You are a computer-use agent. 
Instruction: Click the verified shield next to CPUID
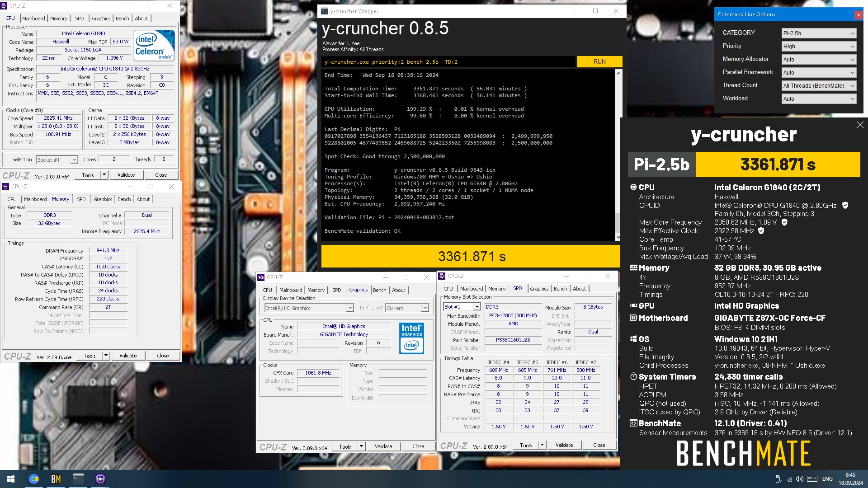click(x=845, y=205)
